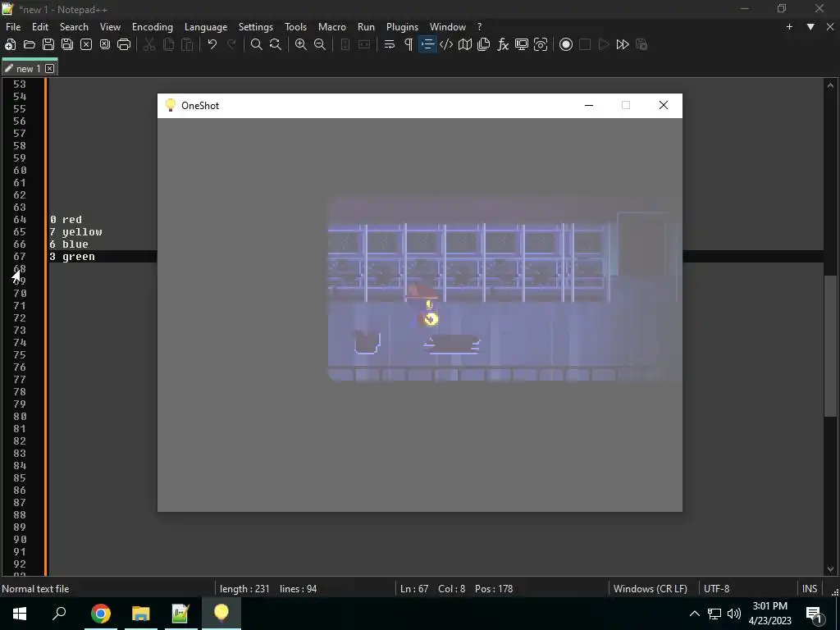Open the Document List panel icon

click(484, 44)
